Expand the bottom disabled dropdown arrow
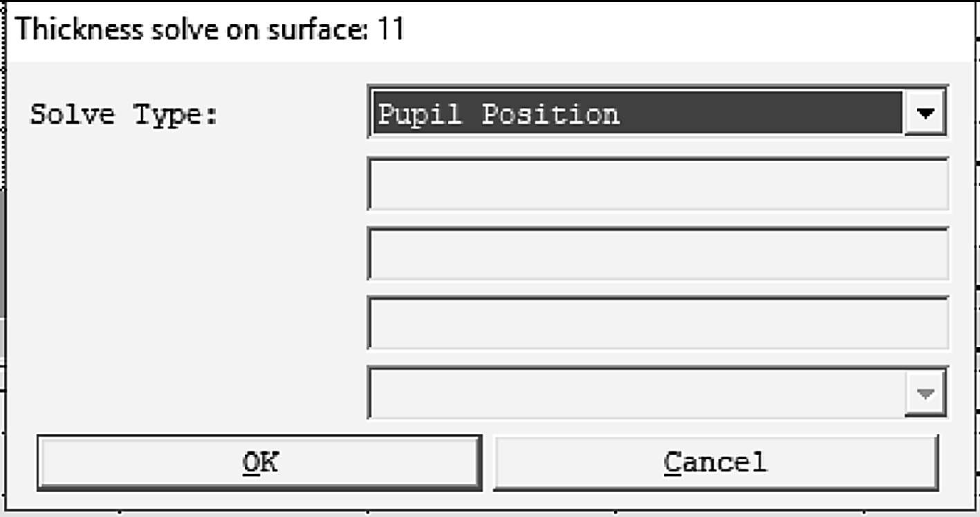980x517 pixels. (x=925, y=393)
